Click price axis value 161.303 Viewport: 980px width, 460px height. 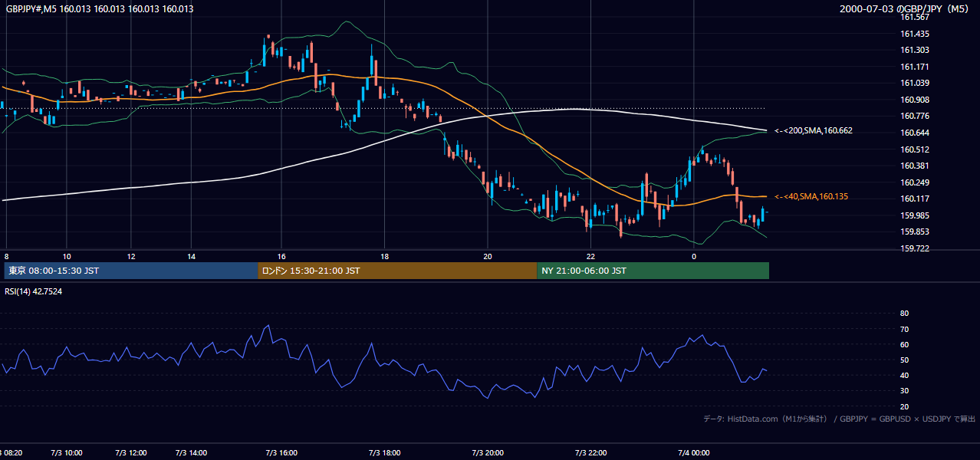click(x=914, y=50)
